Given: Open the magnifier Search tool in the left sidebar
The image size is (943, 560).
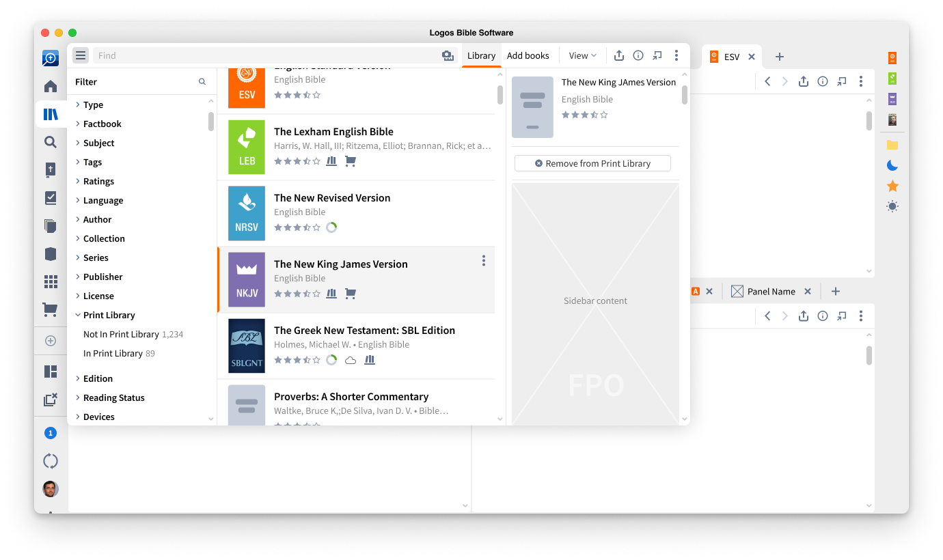Looking at the screenshot, I should click(51, 142).
